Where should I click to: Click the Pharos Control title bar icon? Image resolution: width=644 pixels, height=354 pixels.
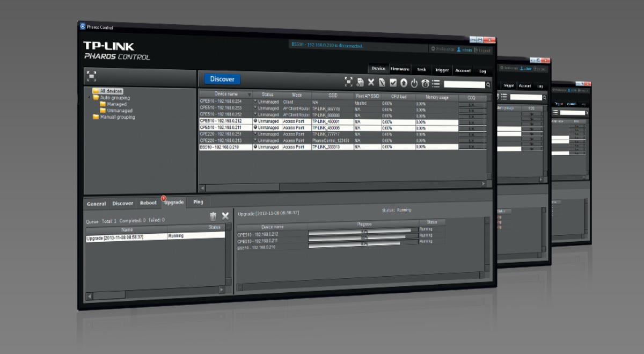tap(83, 26)
